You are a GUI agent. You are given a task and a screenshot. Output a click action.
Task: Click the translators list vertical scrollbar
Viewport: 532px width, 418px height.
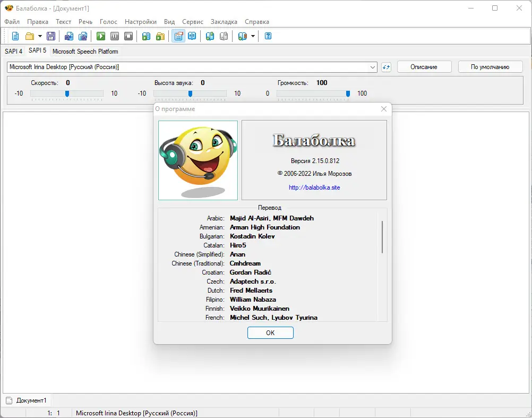click(382, 237)
